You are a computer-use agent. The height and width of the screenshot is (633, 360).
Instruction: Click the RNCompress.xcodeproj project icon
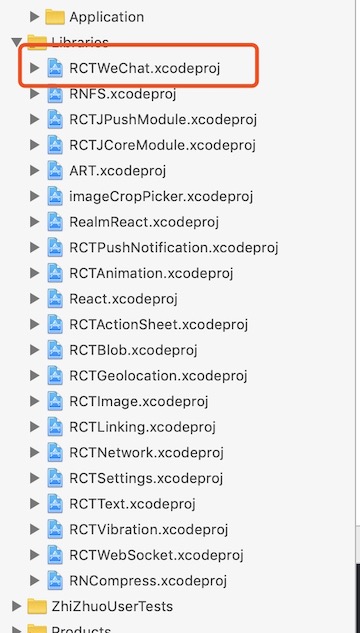click(55, 581)
